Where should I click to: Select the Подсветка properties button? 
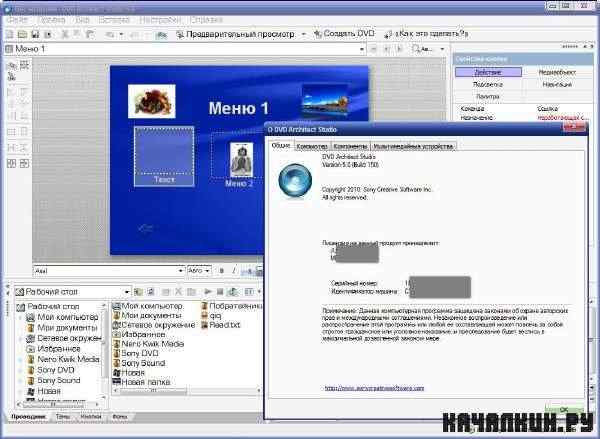(x=488, y=84)
